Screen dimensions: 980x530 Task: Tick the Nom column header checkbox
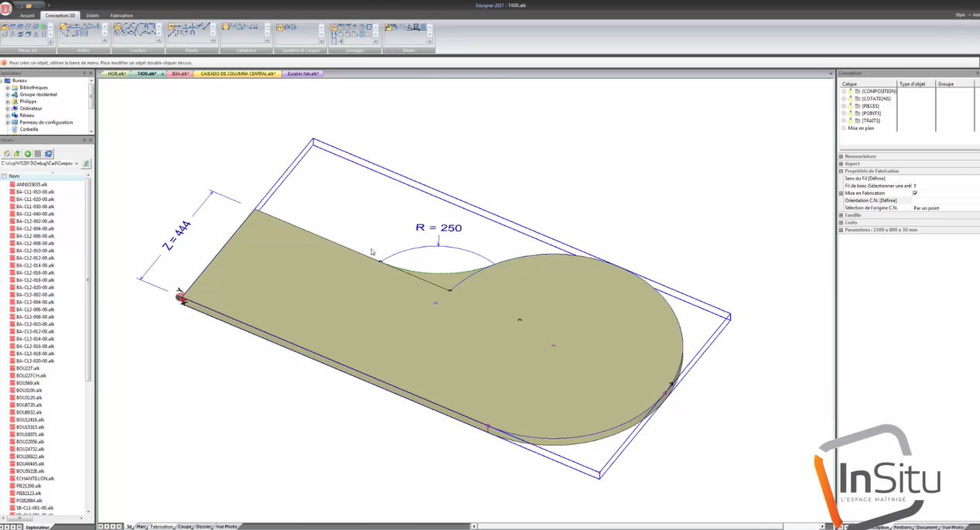[5, 176]
